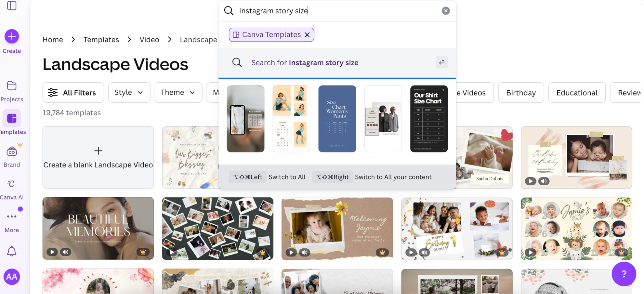
Task: Mute the Welcoming Jaymie video sound
Action: [x=305, y=252]
